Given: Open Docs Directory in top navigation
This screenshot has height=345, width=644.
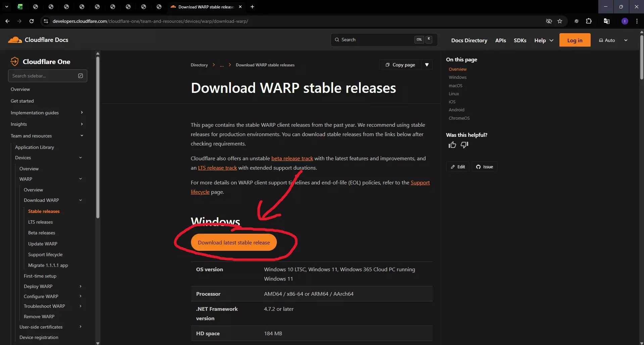Looking at the screenshot, I should (469, 40).
